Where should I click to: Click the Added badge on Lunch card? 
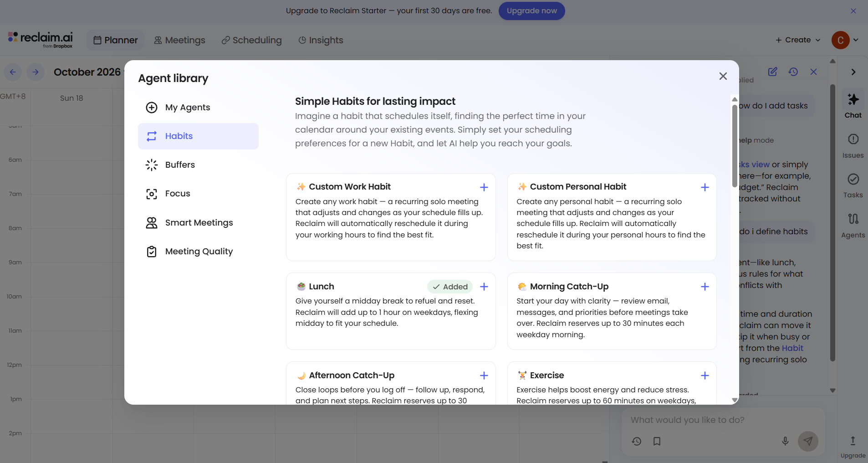(450, 287)
